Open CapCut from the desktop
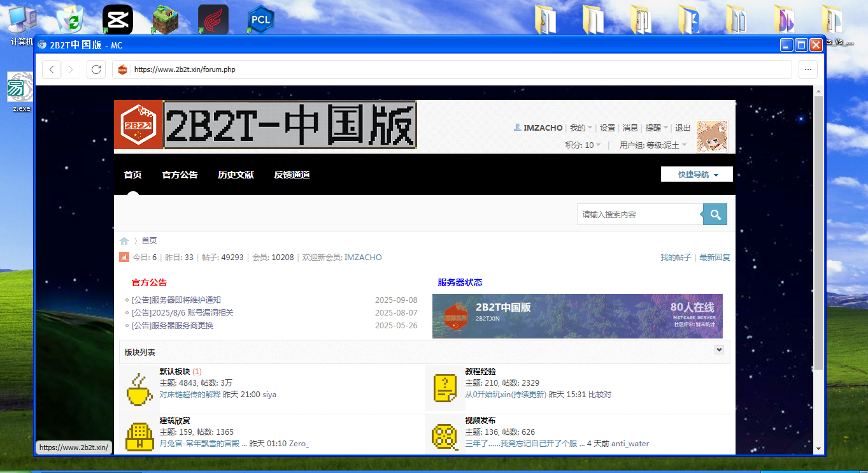The image size is (868, 473). click(x=117, y=18)
